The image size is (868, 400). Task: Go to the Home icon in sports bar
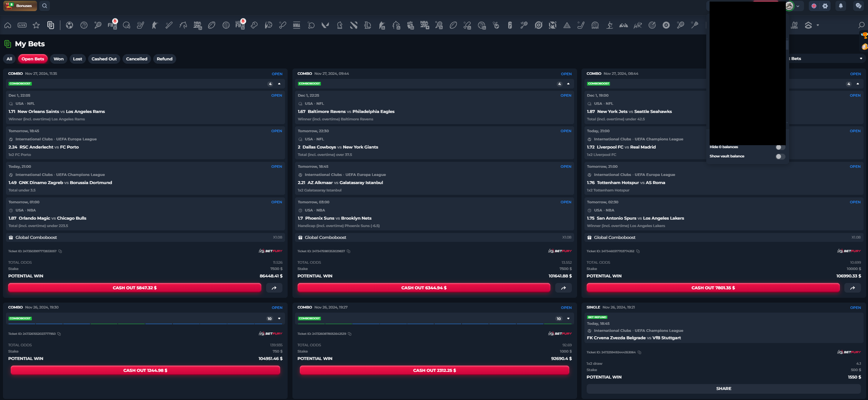[8, 25]
